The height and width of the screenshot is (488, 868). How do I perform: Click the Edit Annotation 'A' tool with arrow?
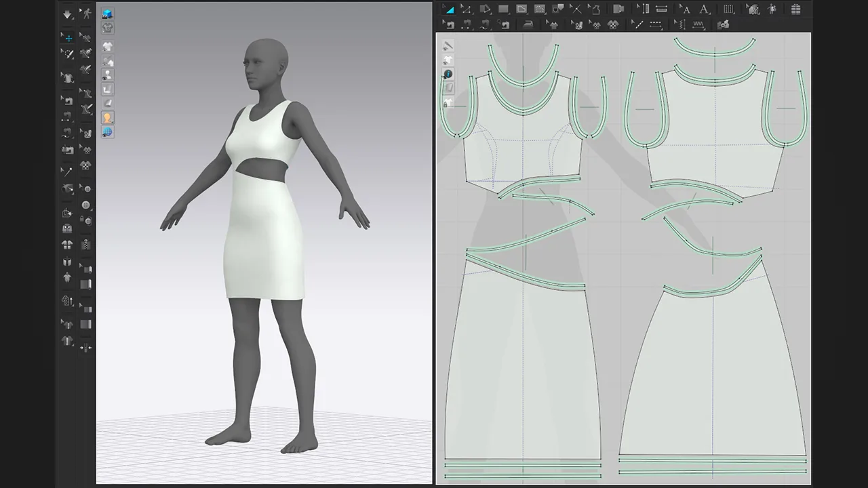pos(685,9)
